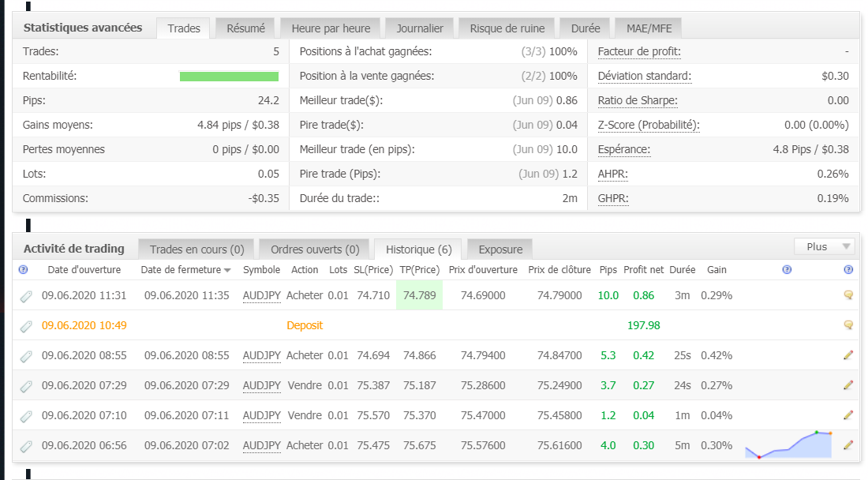This screenshot has height=480, width=868.
Task: Click the far-right help icon in the history table header
Action: tap(848, 270)
